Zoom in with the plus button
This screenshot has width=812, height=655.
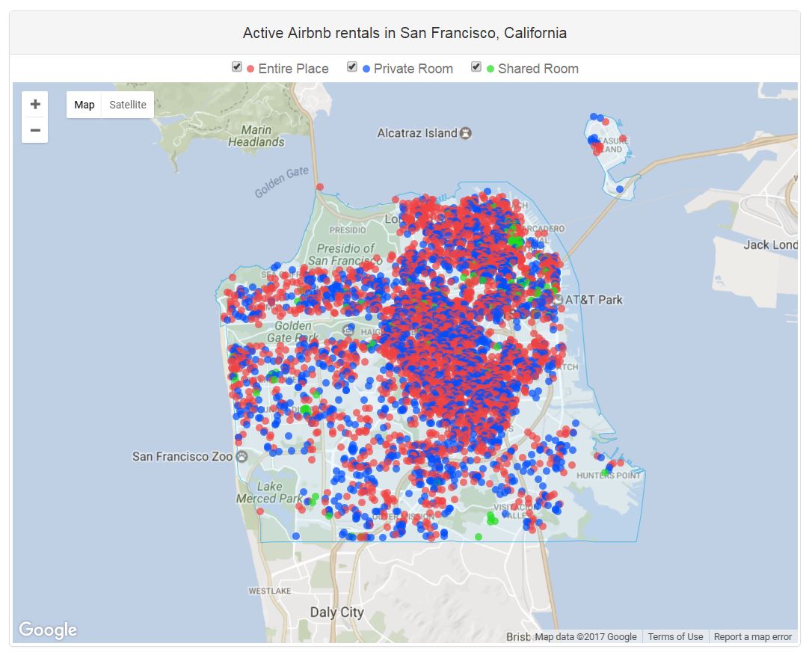click(x=35, y=105)
